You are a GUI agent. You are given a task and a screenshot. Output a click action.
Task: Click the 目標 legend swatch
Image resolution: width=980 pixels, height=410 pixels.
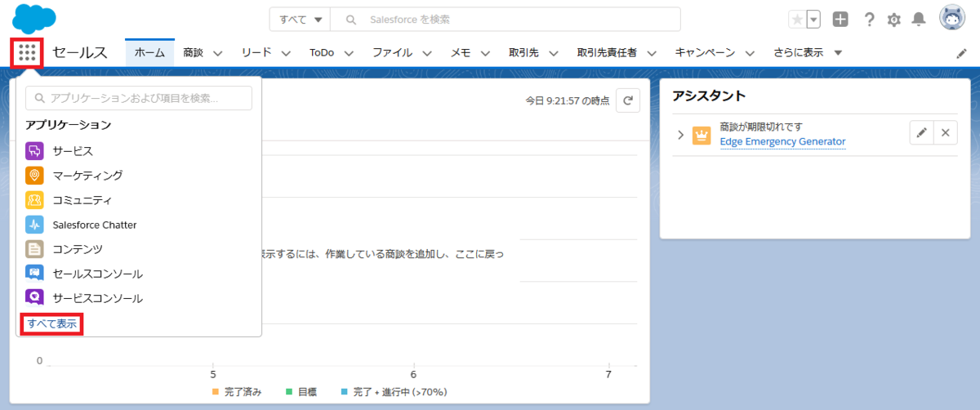[x=288, y=393]
